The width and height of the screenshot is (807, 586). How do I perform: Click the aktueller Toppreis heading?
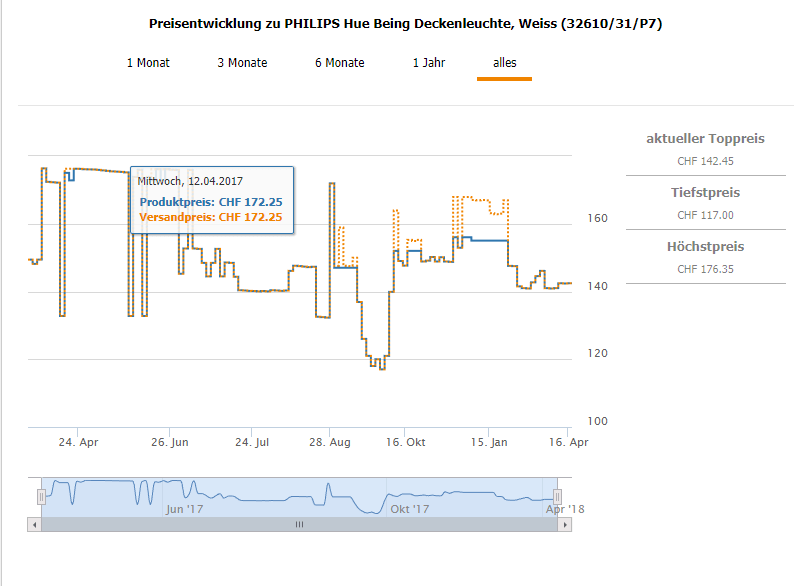[706, 138]
